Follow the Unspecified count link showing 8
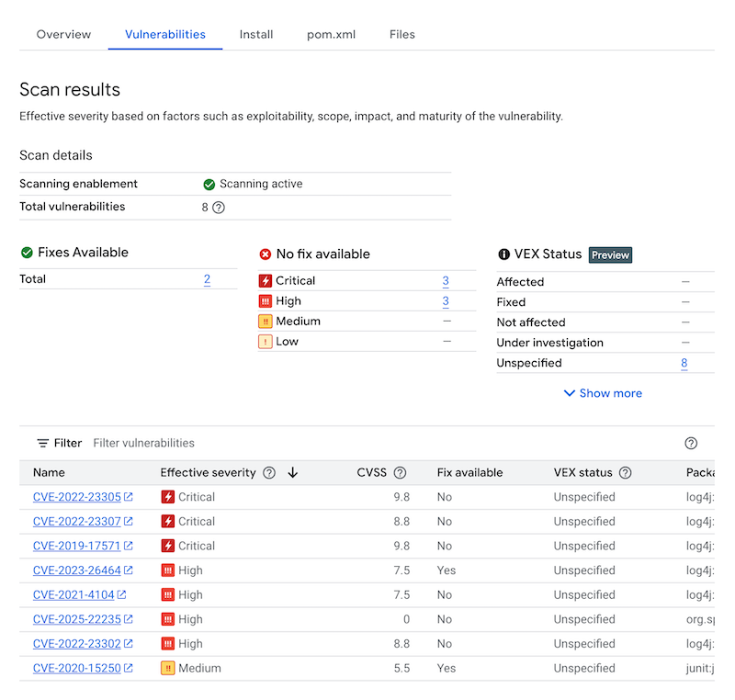 coord(684,363)
